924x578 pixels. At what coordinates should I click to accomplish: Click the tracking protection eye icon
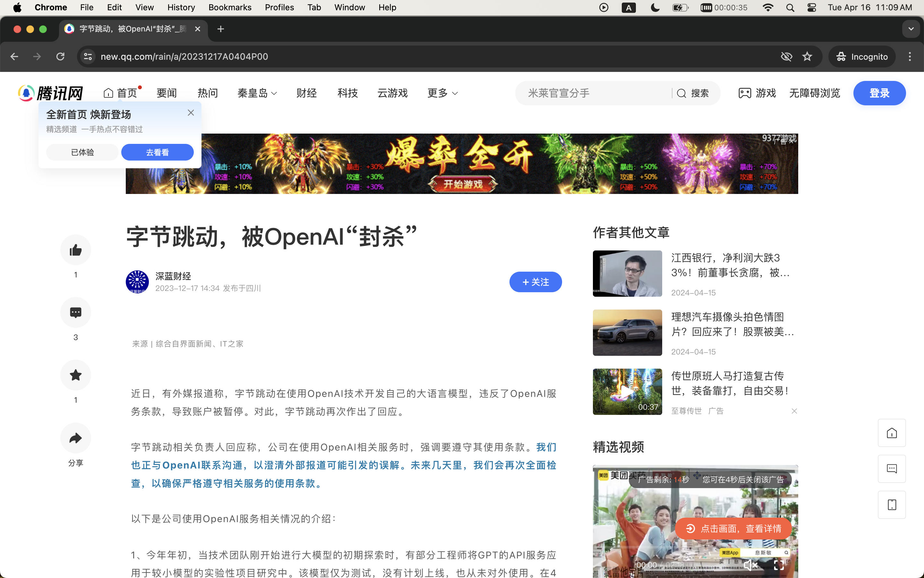click(x=786, y=57)
